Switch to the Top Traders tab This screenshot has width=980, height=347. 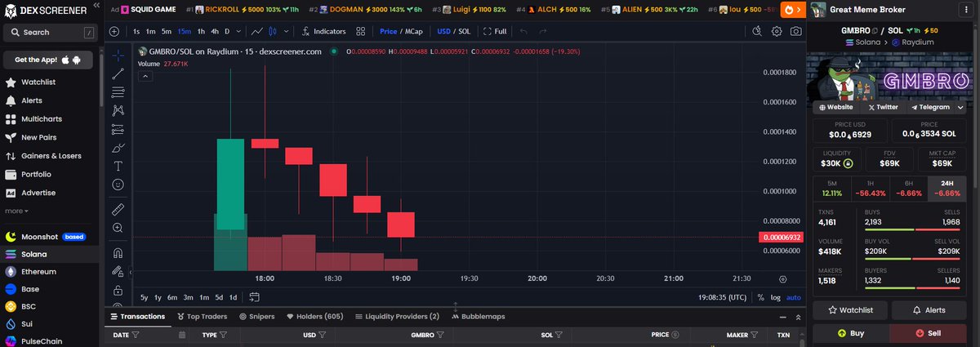coord(203,316)
